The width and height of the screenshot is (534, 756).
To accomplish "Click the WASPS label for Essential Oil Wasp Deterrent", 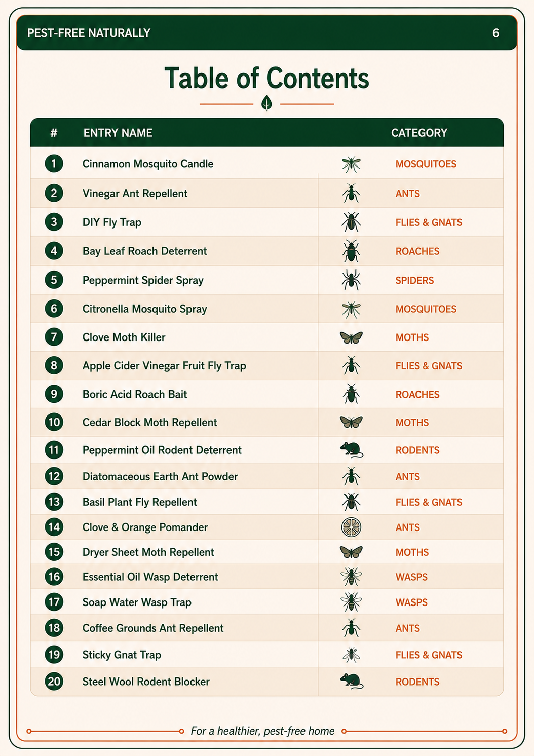I will [411, 577].
